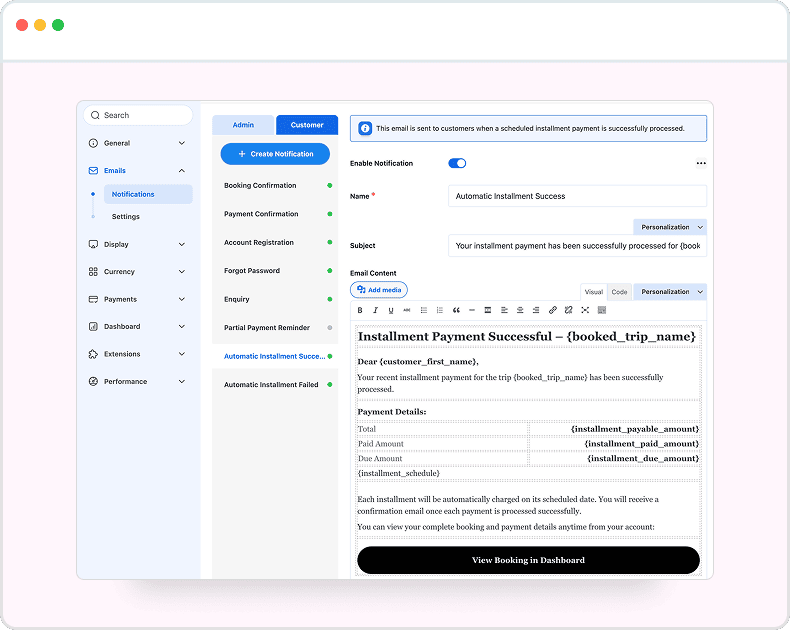Click the Display monitor icon
Image resolution: width=790 pixels, height=630 pixels.
(x=93, y=244)
